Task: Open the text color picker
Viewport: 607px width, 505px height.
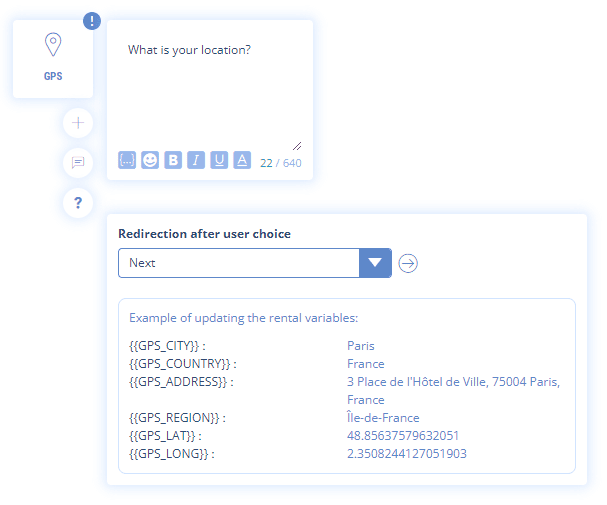Action: [242, 160]
